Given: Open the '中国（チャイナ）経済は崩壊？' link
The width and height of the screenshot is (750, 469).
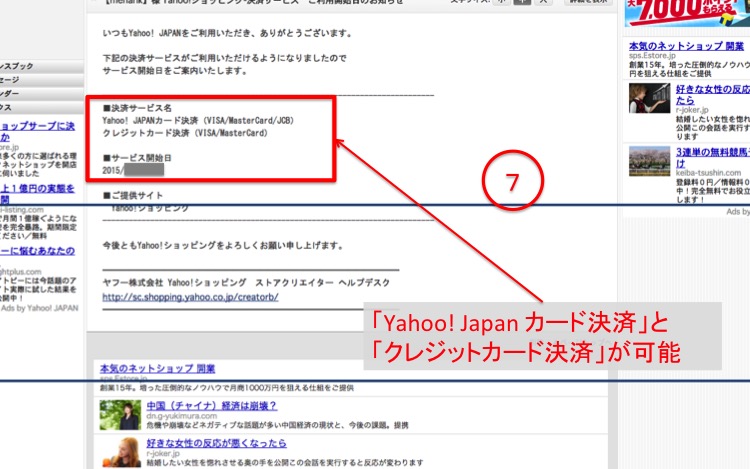Looking at the screenshot, I should [211, 406].
